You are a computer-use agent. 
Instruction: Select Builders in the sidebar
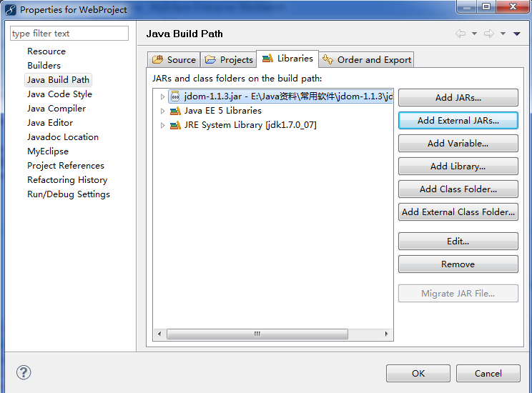click(x=44, y=66)
